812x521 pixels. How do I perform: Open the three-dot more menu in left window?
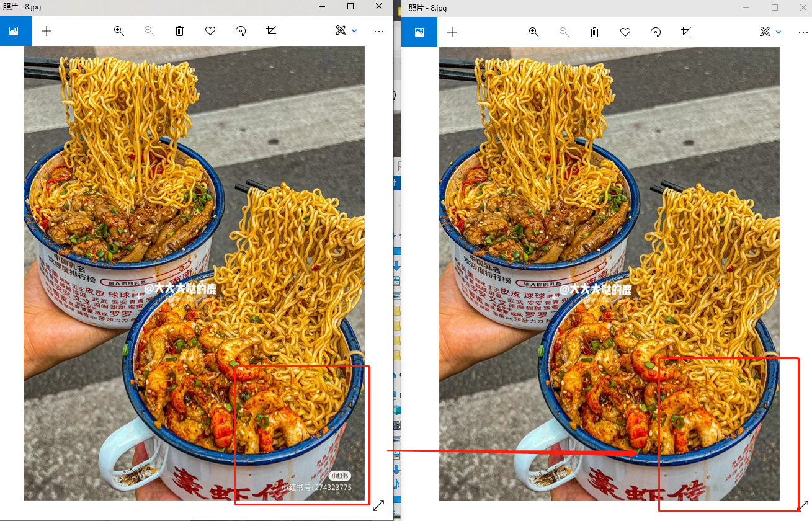pyautogui.click(x=379, y=31)
